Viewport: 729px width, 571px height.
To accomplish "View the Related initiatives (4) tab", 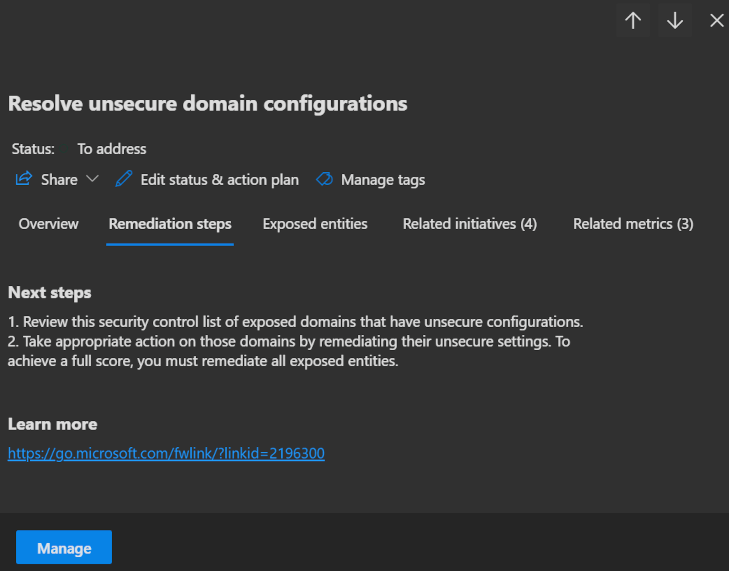I will click(x=470, y=224).
